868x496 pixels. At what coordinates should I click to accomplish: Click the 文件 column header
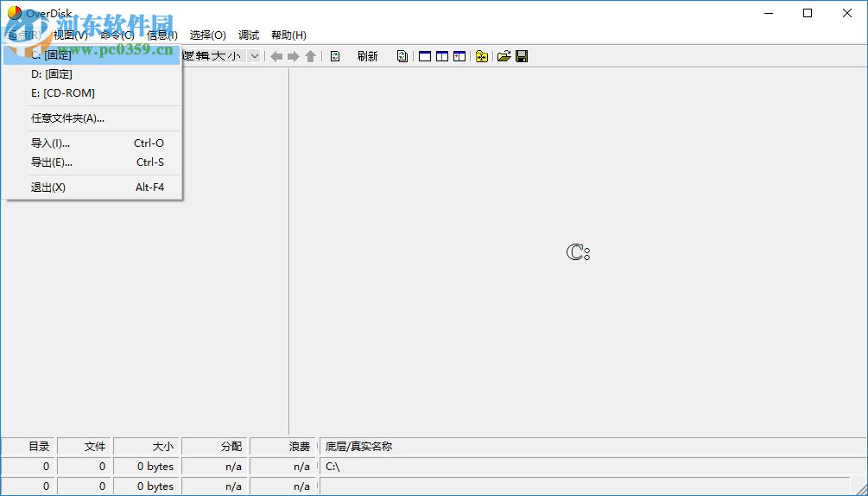pos(85,447)
